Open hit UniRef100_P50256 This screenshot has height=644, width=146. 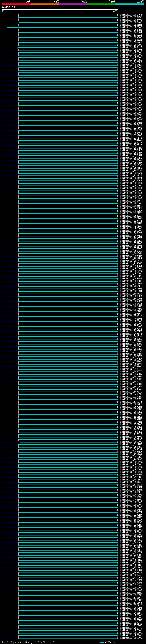click(131, 17)
